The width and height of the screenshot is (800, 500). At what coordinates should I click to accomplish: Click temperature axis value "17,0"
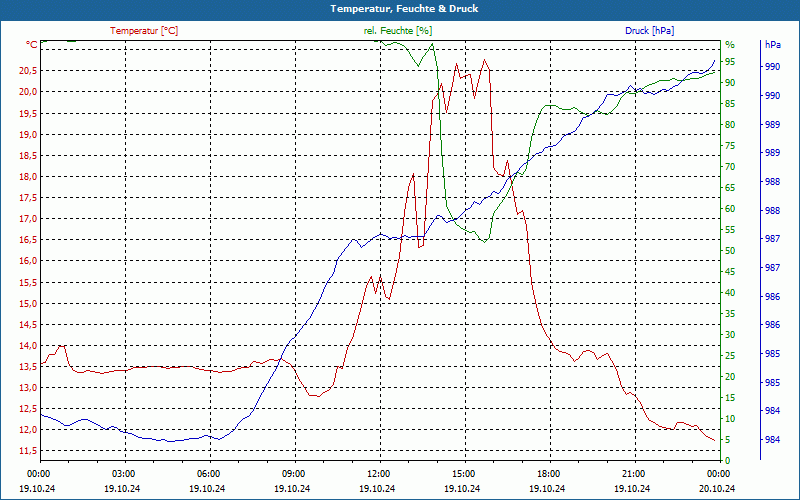click(28, 219)
